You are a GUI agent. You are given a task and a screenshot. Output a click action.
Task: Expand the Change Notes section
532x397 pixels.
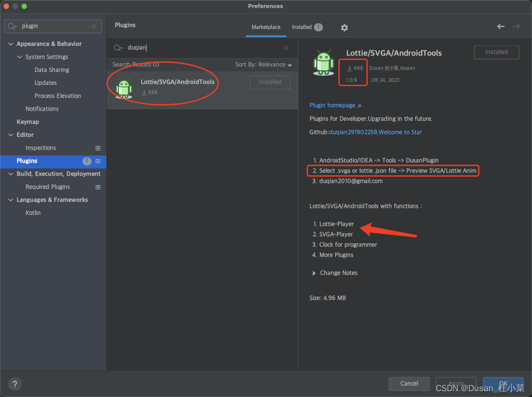(x=314, y=273)
